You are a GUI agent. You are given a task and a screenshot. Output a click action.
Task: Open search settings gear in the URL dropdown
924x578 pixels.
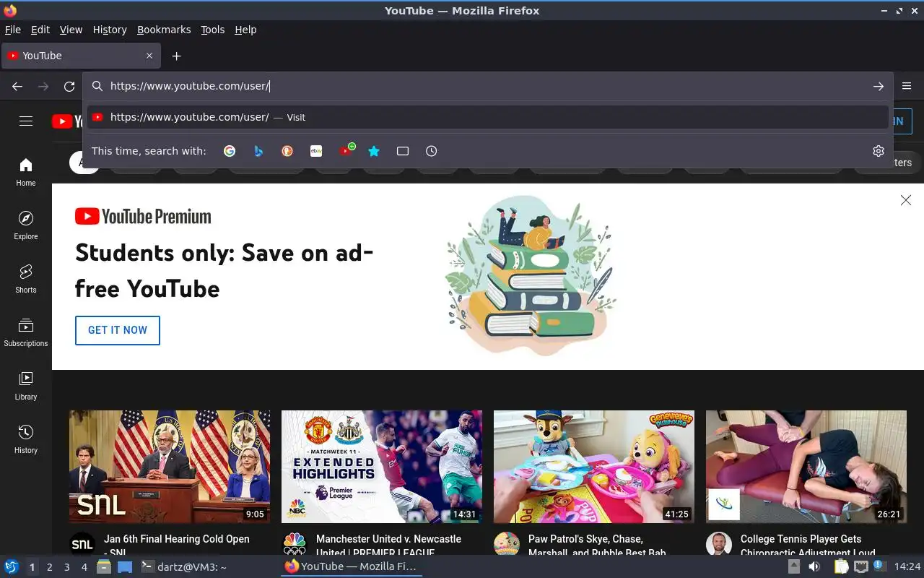[x=878, y=151]
